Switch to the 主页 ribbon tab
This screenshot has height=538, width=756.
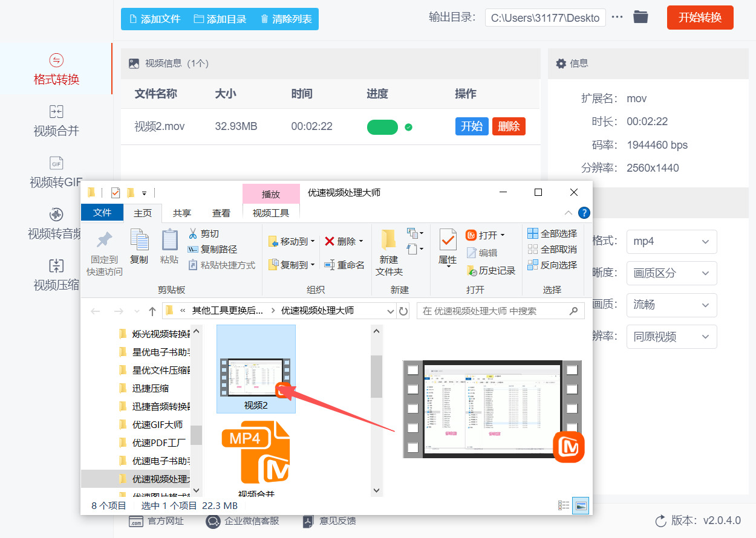coord(143,213)
